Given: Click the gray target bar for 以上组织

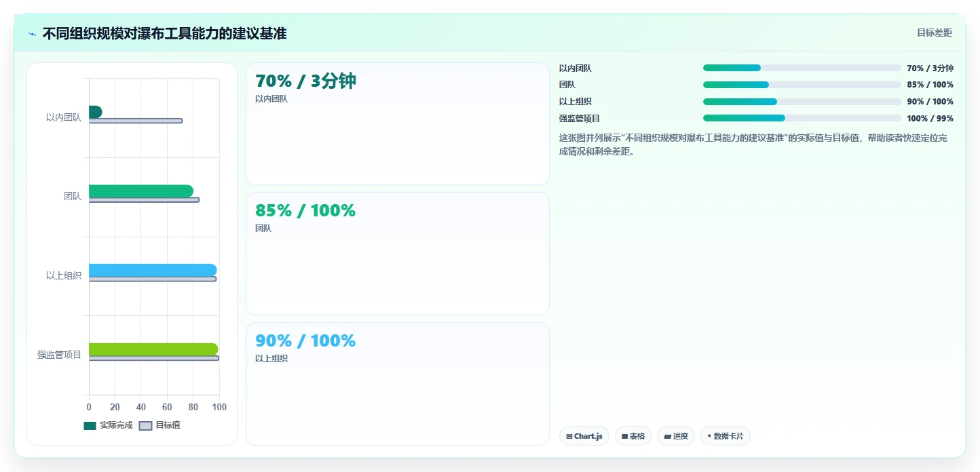Looking at the screenshot, I should tap(153, 279).
